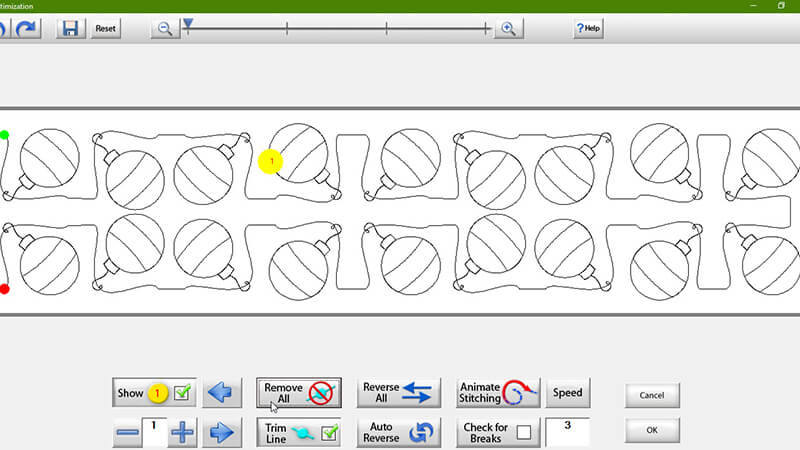Click the zoom out magnifier icon

[x=164, y=28]
